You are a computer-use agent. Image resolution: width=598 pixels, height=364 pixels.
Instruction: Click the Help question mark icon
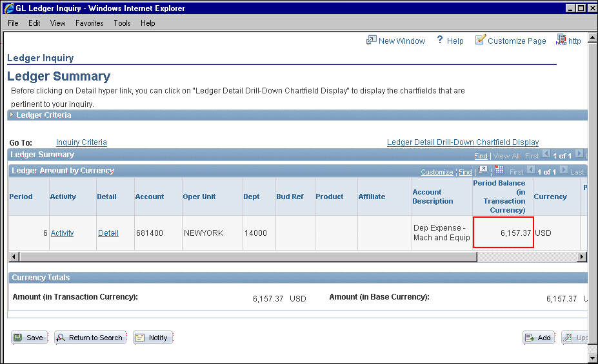pos(440,40)
